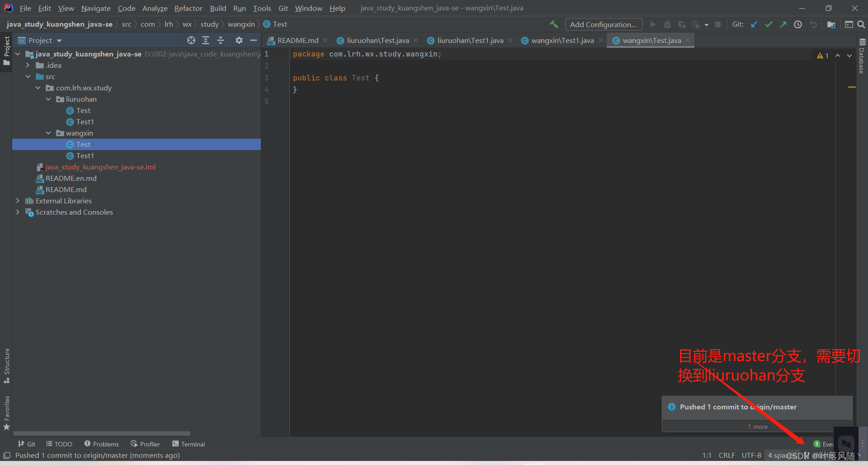Toggle the Favorites tool window stripe

click(x=6, y=413)
